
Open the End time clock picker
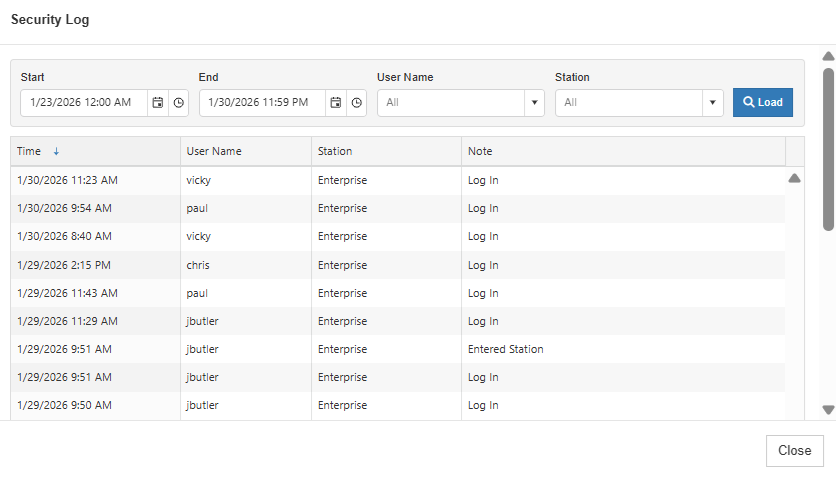coord(357,103)
